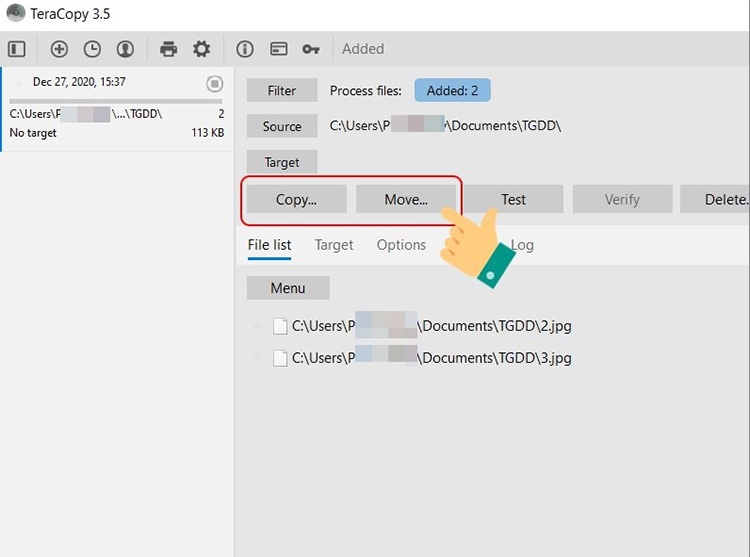Click the Verify button

coord(622,199)
